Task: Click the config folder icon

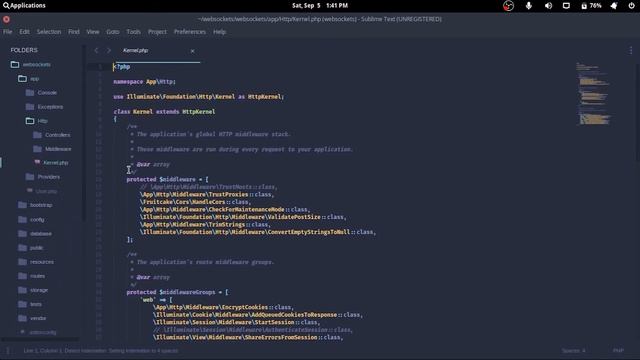Action: click(22, 220)
